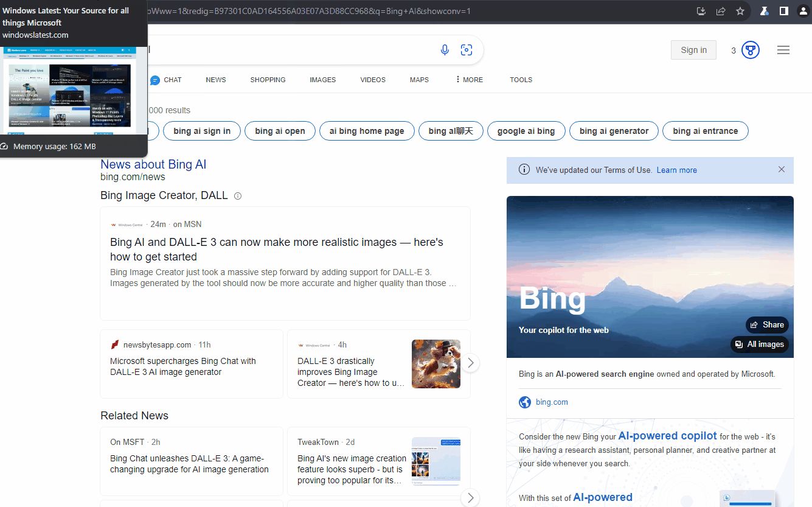Expand the MORE search categories menu
The height and width of the screenshot is (507, 812).
[469, 80]
